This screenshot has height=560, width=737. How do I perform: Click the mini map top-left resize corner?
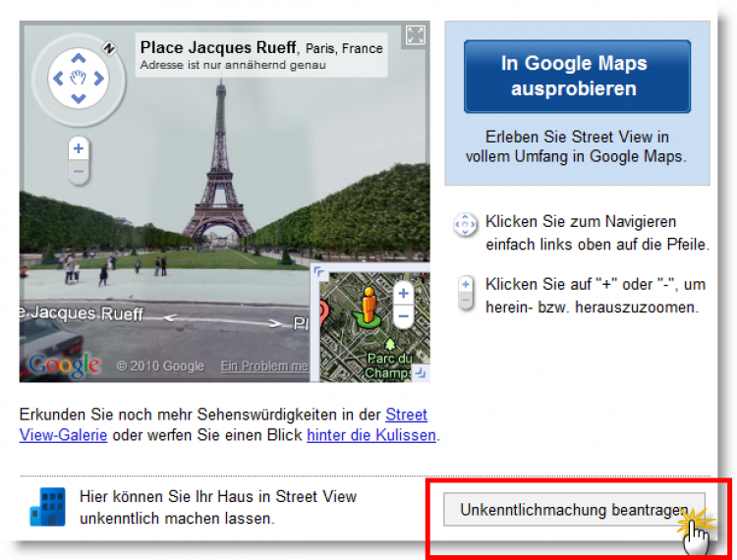pos(318,272)
